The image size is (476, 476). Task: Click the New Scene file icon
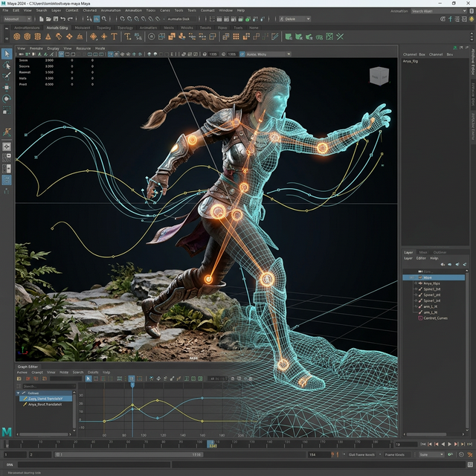pyautogui.click(x=42, y=19)
